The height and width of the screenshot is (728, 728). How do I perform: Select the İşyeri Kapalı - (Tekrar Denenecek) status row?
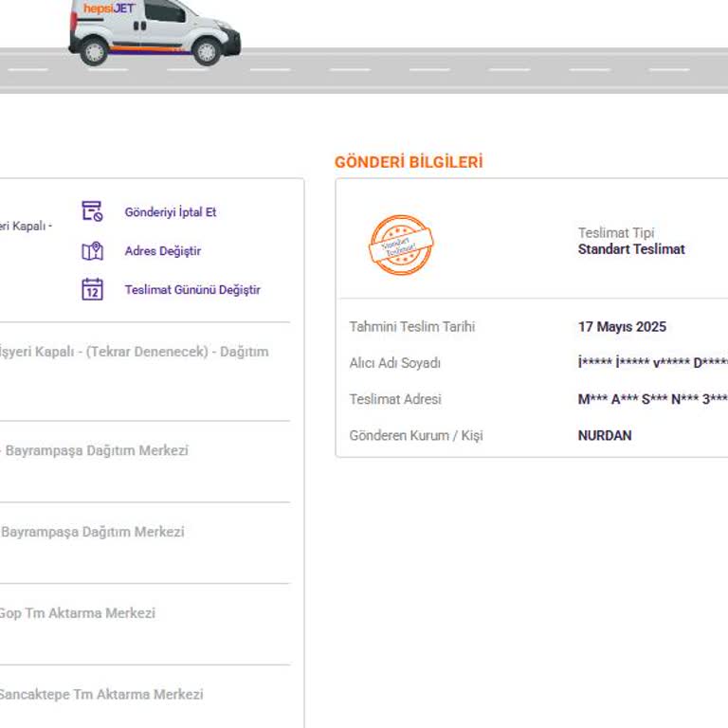135,352
